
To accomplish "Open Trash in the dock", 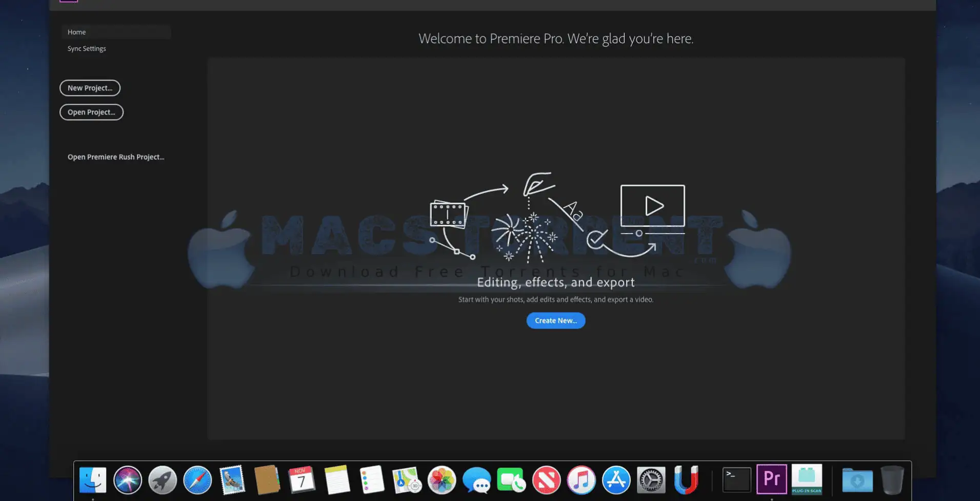I will pos(892,480).
